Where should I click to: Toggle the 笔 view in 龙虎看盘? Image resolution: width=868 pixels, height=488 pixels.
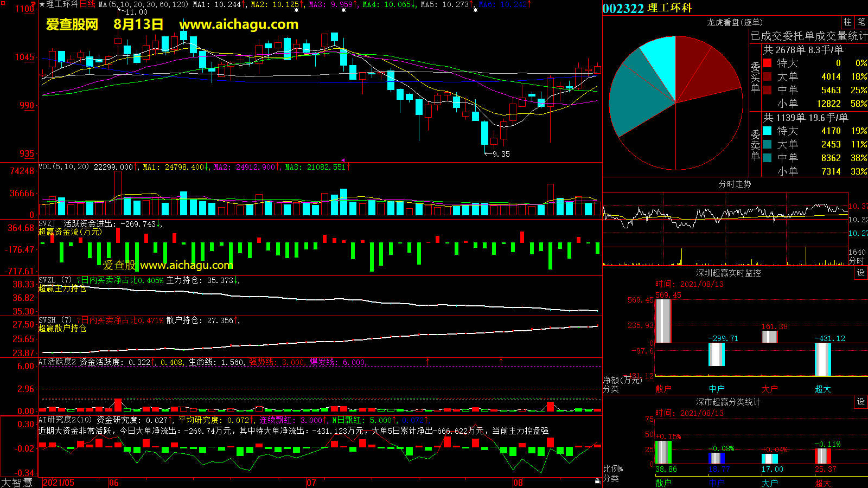861,22
